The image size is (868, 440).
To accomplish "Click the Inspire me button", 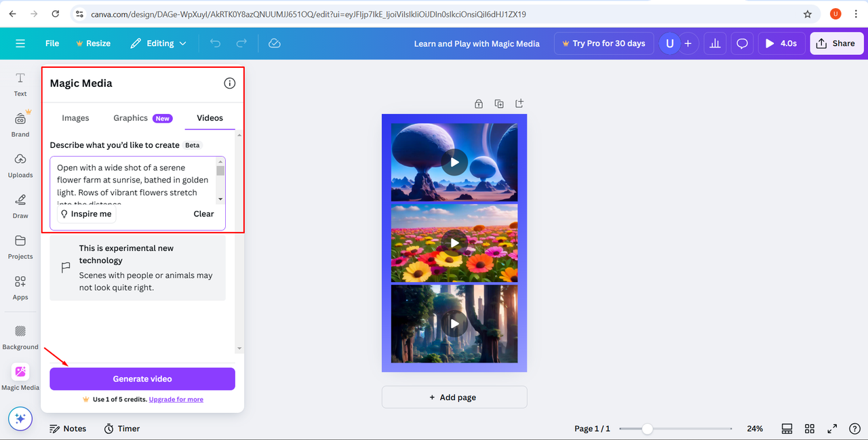I will pos(86,214).
